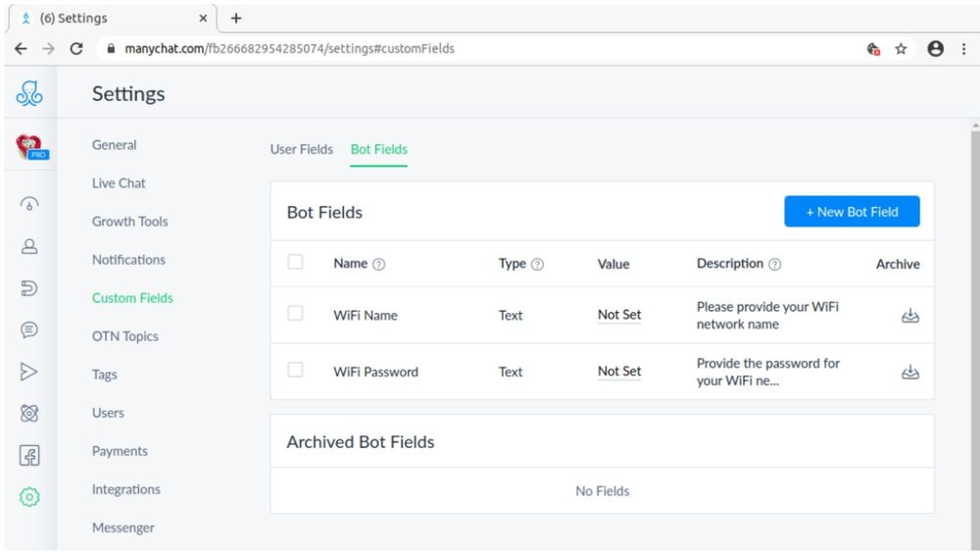Viewport: 980px width, 552px height.
Task: Go back in browser history
Action: [21, 49]
